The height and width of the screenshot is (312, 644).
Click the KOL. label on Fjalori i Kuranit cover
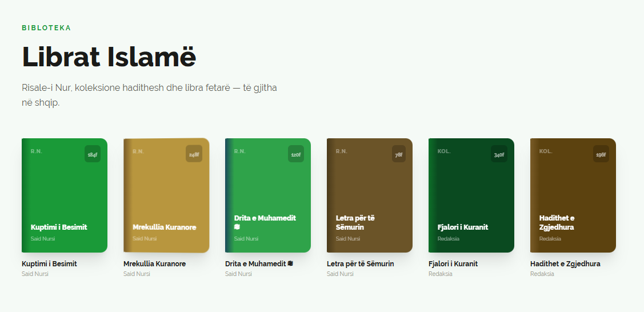tap(443, 151)
